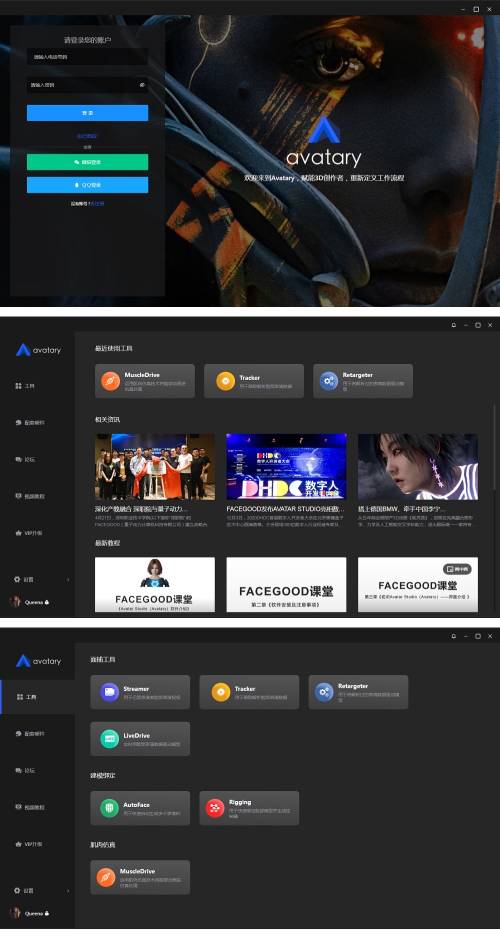Click the 画中画 picture-in-picture badge on the tutorial
The width and height of the screenshot is (500, 939).
(457, 569)
